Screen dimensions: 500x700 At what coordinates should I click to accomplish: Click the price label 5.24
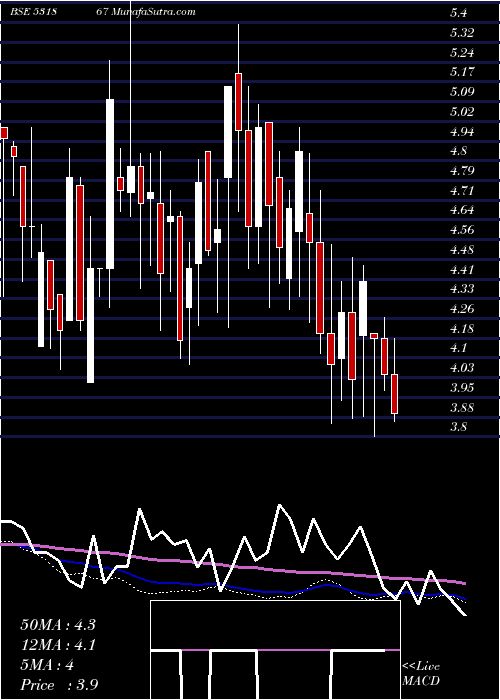[462, 53]
